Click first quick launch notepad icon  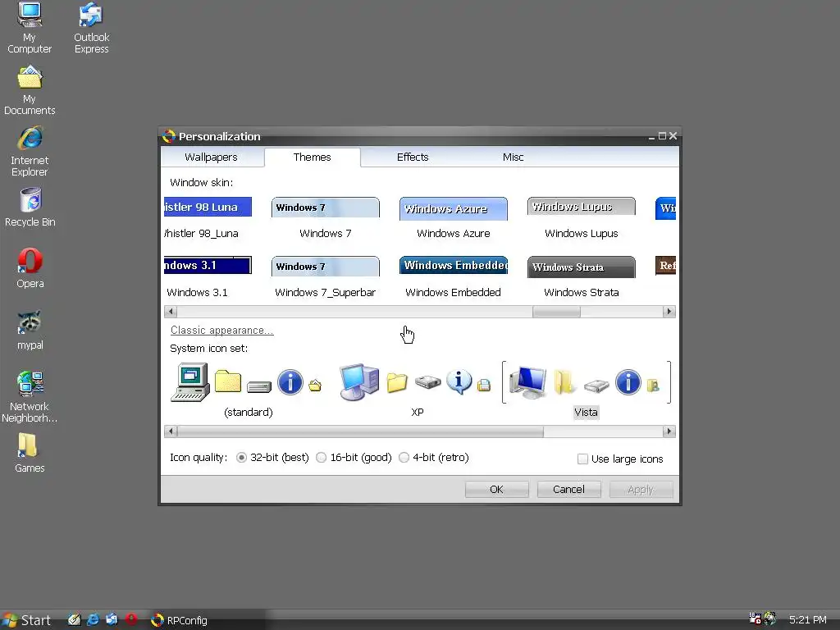tap(74, 620)
